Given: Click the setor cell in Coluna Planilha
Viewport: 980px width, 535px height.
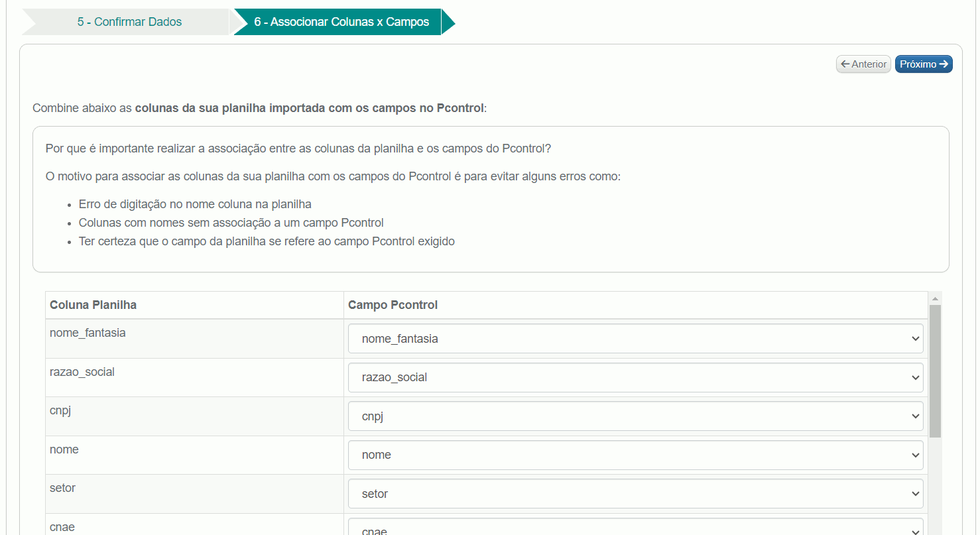Looking at the screenshot, I should tap(194, 494).
